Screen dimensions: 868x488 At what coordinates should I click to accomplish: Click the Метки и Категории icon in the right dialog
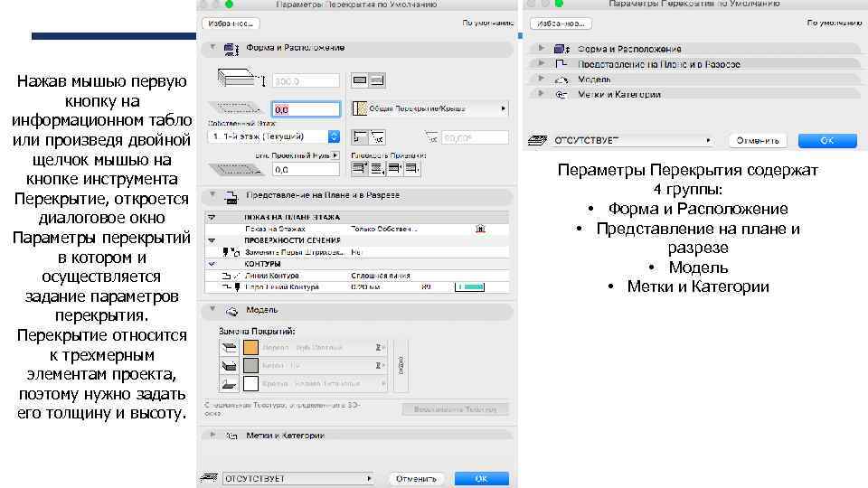point(561,95)
